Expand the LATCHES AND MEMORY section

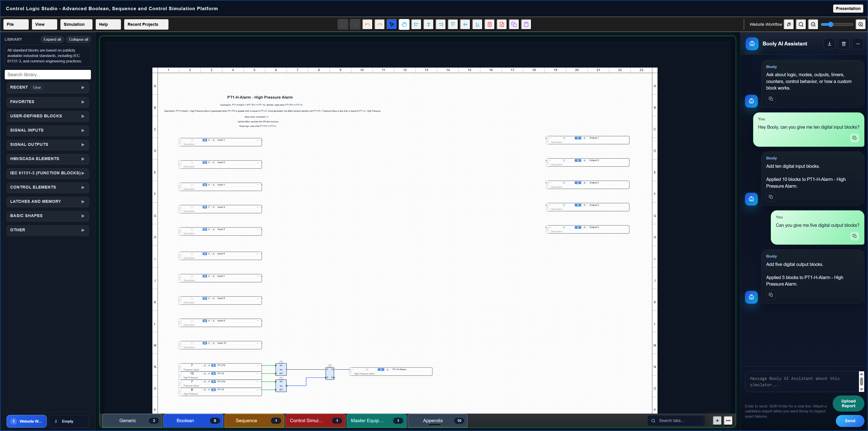pos(47,201)
